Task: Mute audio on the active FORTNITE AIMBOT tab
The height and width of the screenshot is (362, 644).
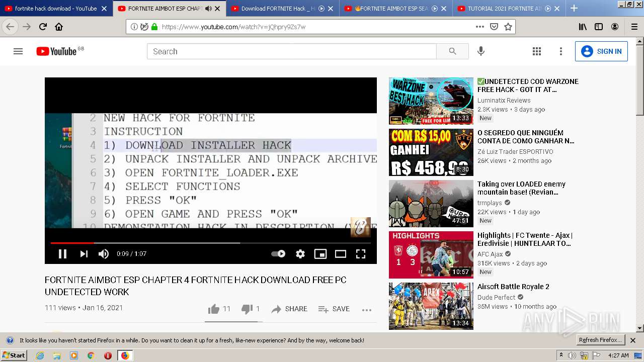Action: pyautogui.click(x=208, y=9)
